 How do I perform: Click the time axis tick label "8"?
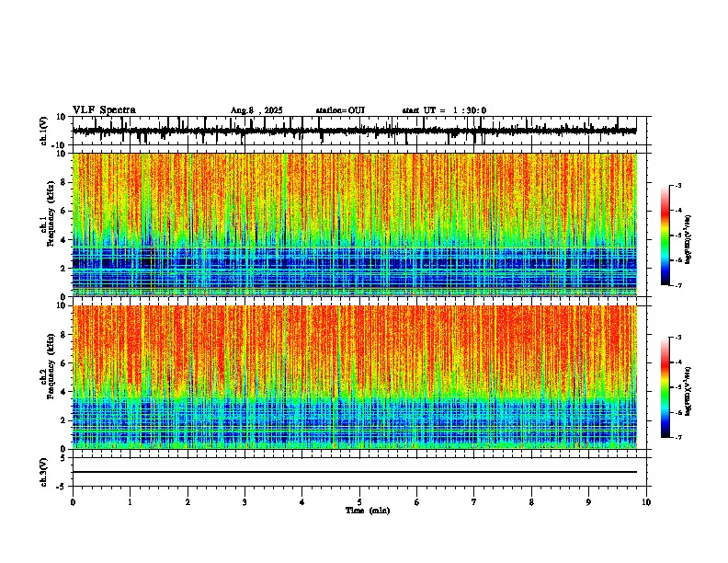tap(531, 502)
